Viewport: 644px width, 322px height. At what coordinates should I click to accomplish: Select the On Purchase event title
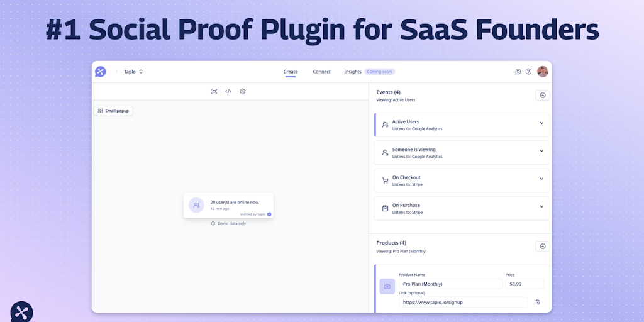406,206
